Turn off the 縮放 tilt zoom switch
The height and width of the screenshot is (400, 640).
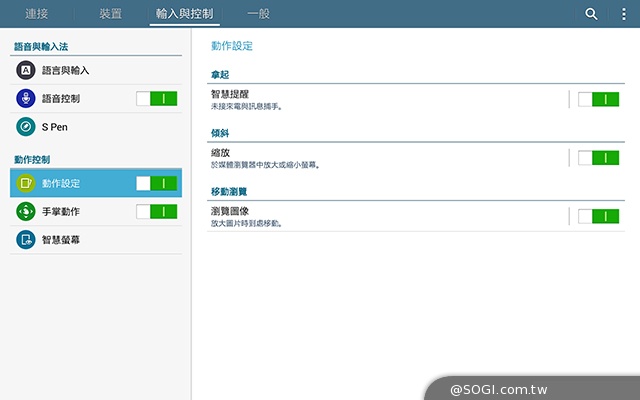(598, 157)
